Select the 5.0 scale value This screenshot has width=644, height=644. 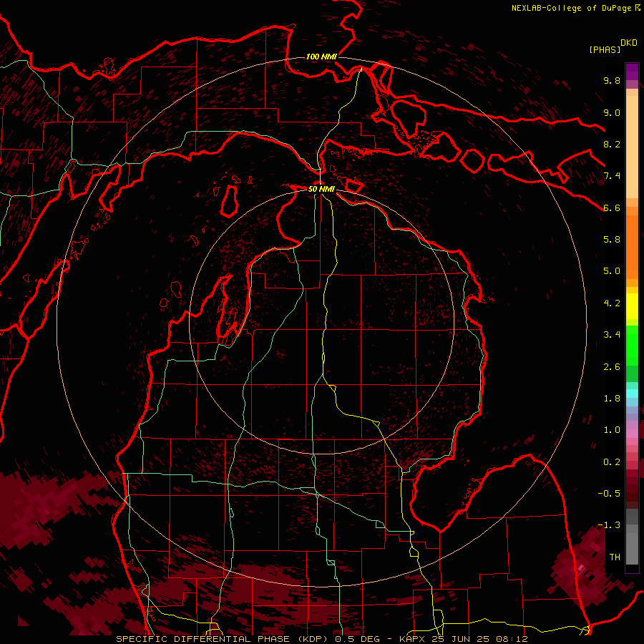pyautogui.click(x=612, y=271)
